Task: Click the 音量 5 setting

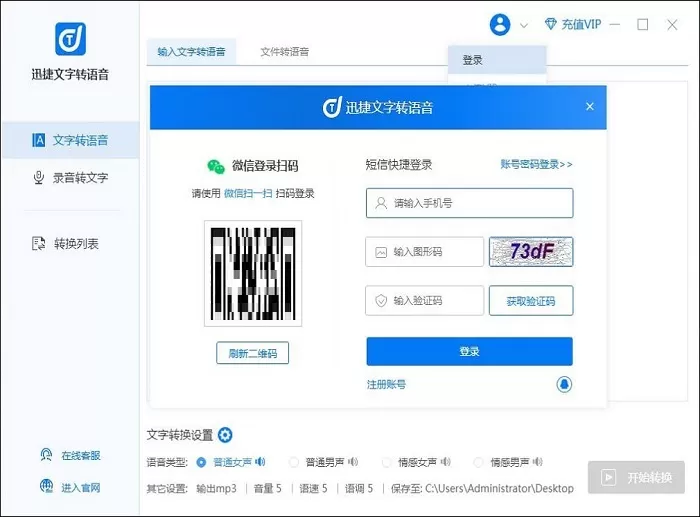Action: [267, 488]
